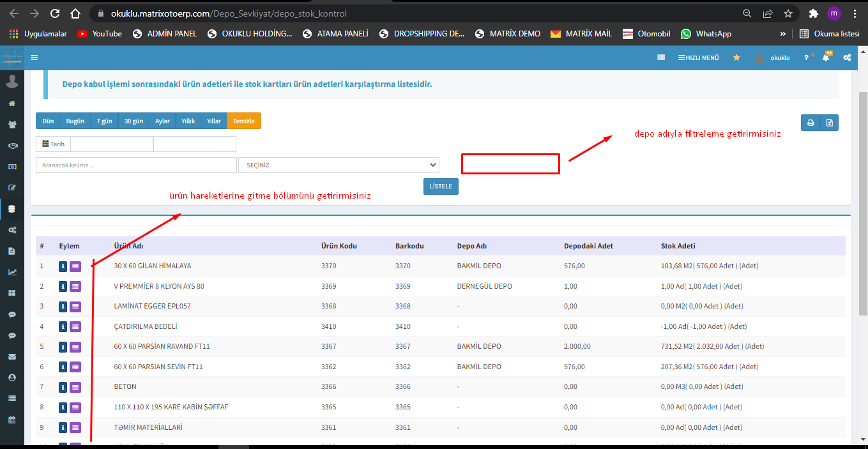This screenshot has width=868, height=449.
Task: Toggle the sidebar with the hamburger icon
Action: tap(34, 57)
